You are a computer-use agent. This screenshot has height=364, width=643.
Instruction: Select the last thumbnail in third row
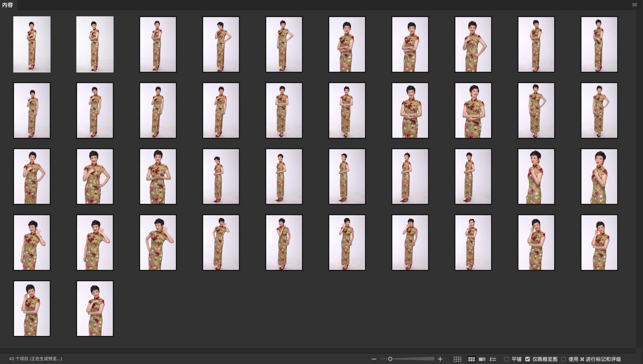[x=599, y=176]
